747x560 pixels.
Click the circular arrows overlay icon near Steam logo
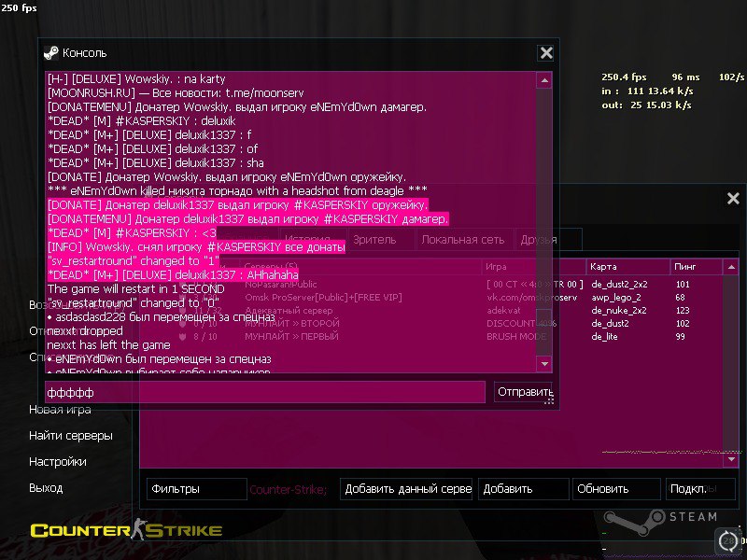click(727, 540)
